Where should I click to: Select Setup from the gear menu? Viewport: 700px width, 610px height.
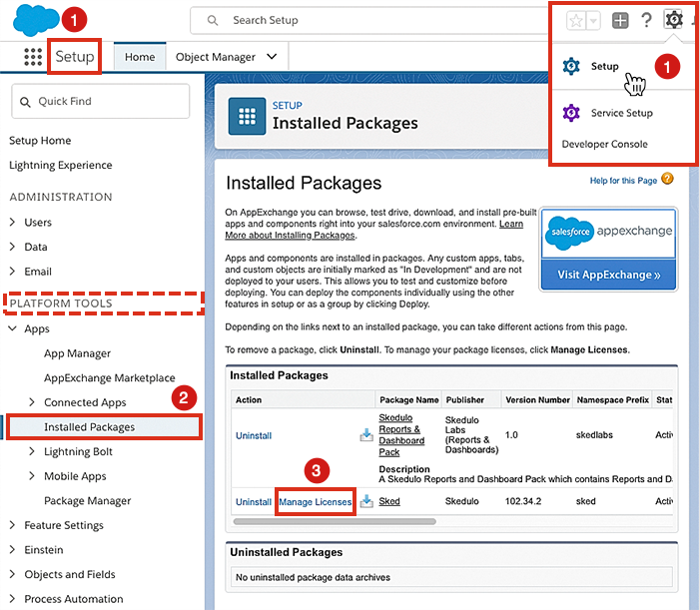pyautogui.click(x=604, y=67)
